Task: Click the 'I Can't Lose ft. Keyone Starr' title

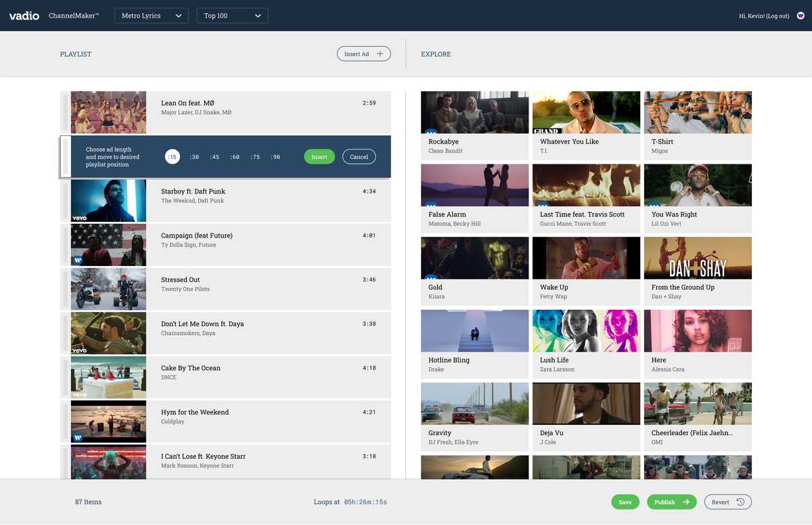Action: pos(203,456)
